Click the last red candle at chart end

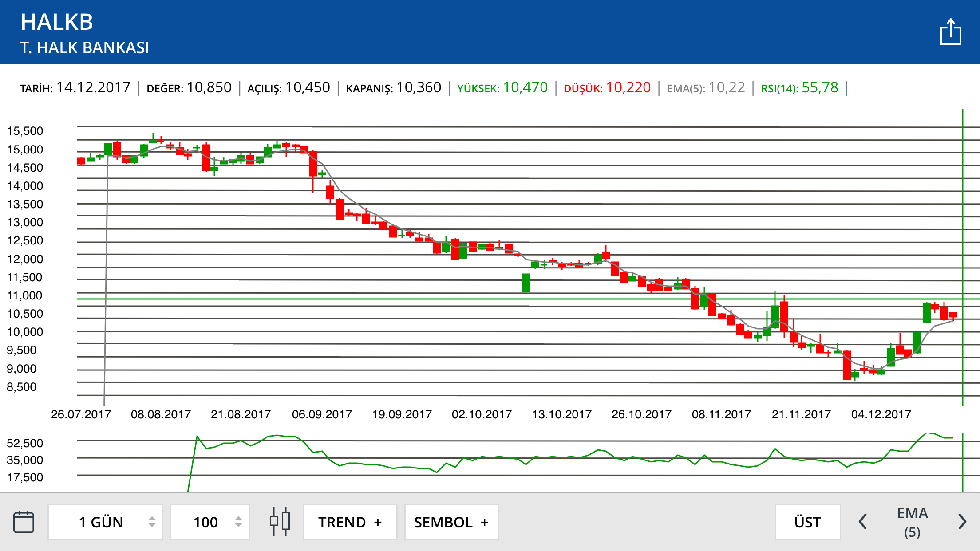click(x=953, y=315)
